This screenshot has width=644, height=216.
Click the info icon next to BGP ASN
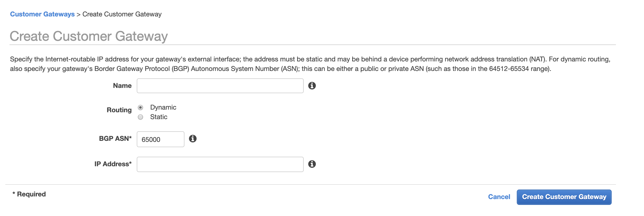coord(193,139)
